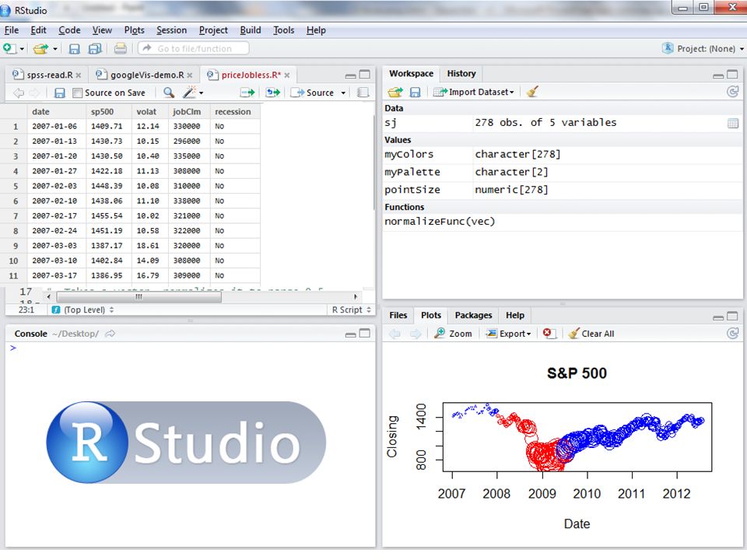Open the Session menu

(171, 30)
